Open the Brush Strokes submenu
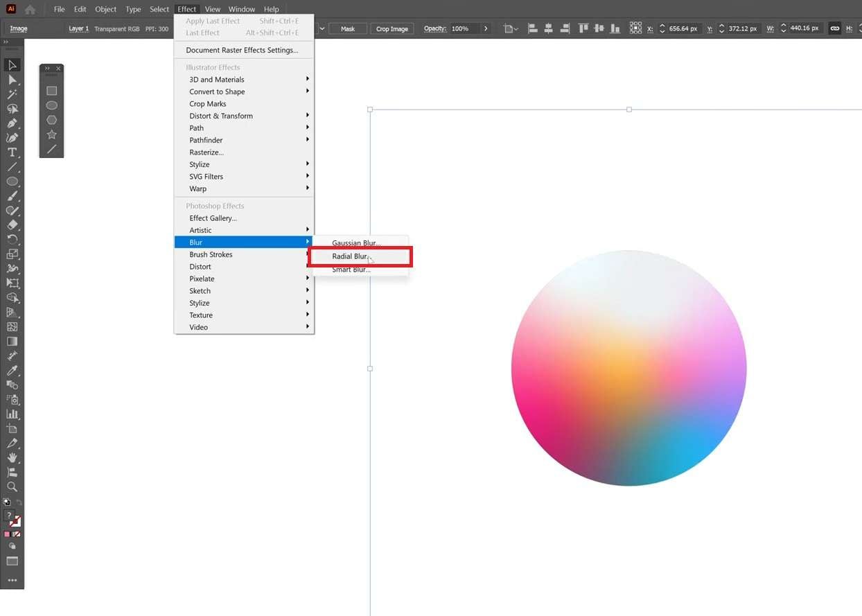The width and height of the screenshot is (862, 616). pos(244,254)
